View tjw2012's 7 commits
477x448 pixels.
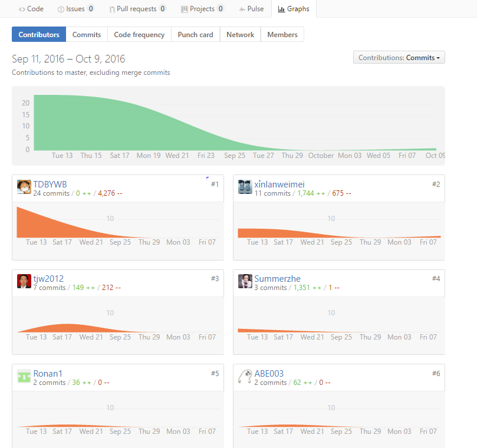50,288
